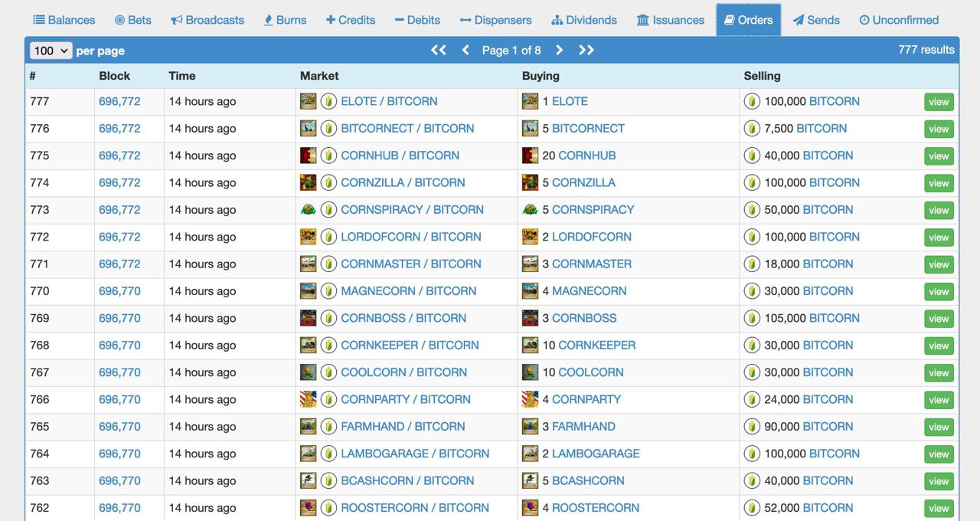The height and width of the screenshot is (521, 980).
Task: Click the CORNMASTER card icon in Buying column
Action: tap(530, 264)
